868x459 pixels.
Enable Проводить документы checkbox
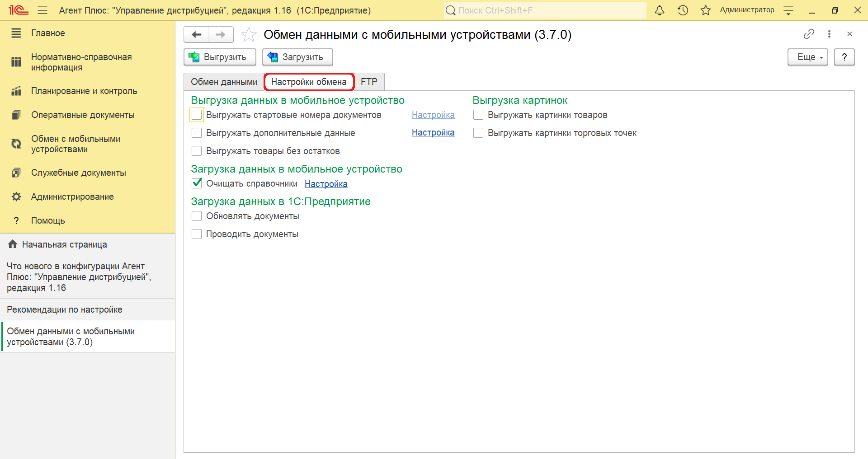tap(197, 234)
